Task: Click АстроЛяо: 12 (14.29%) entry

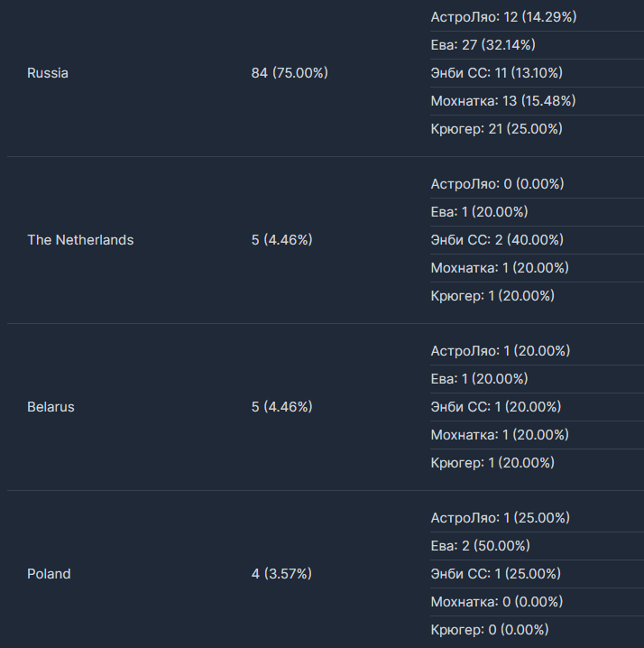Action: click(503, 17)
